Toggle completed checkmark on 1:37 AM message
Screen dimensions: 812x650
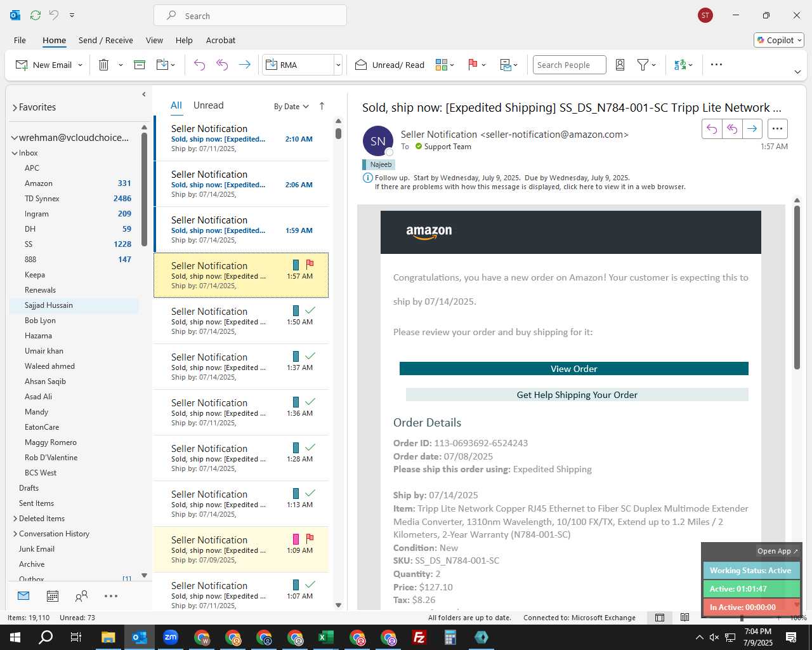click(x=310, y=356)
